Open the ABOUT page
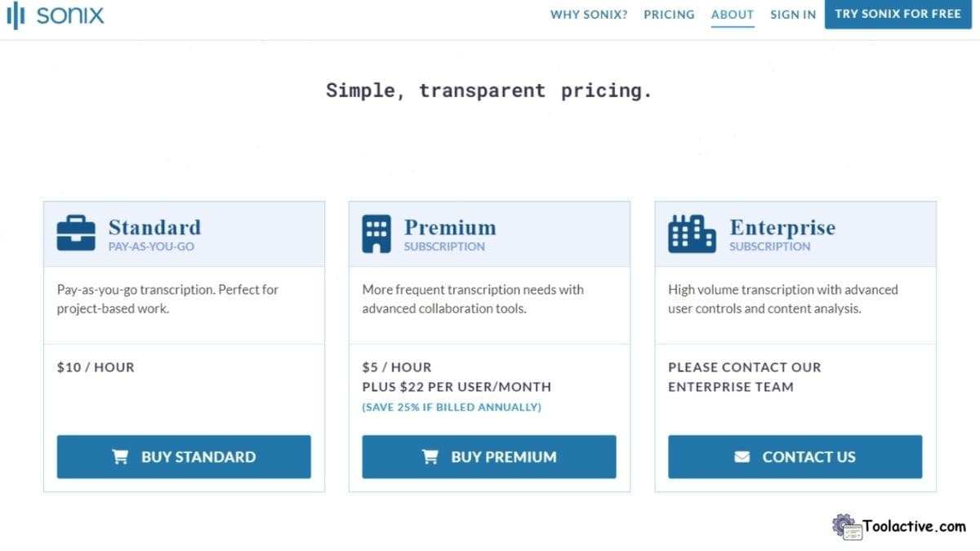980x551 pixels. point(732,14)
